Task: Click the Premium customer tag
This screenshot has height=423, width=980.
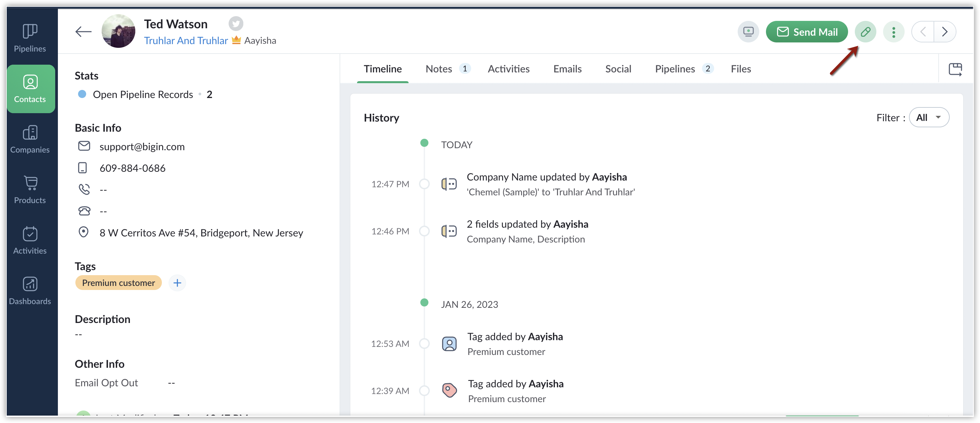Action: pyautogui.click(x=118, y=283)
